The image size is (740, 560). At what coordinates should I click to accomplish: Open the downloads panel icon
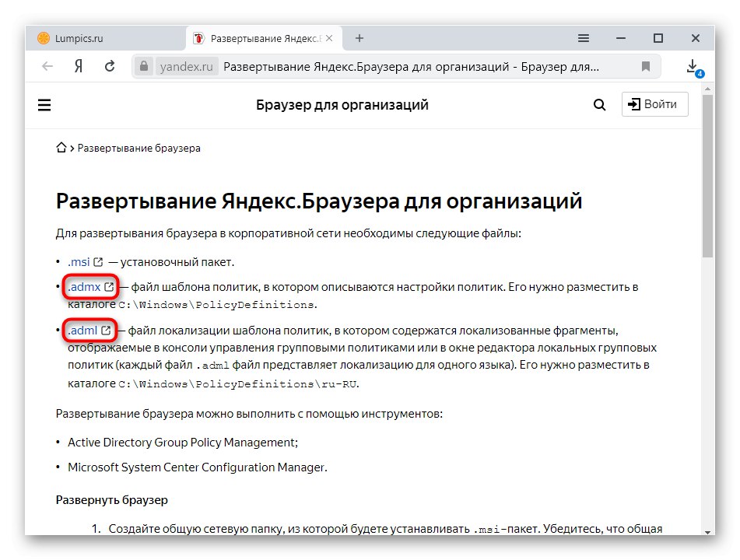691,66
